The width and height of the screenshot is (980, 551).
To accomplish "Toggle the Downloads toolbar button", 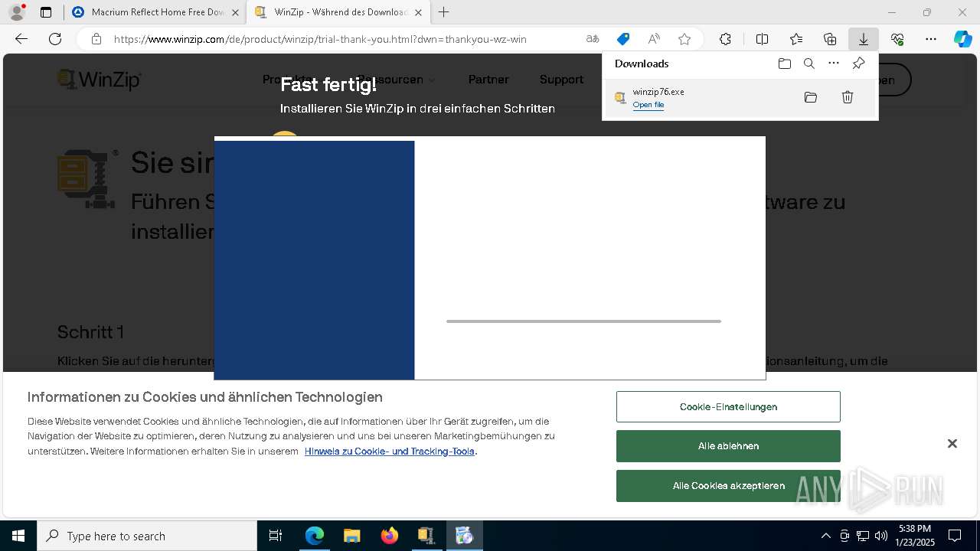I will pos(864,39).
